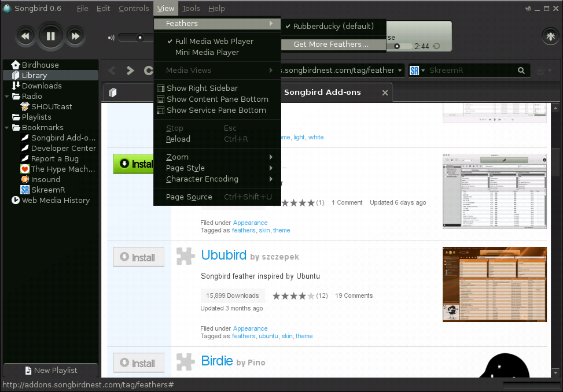Screen dimensions: 563x392
Task: Skip to the next track
Action: [75, 36]
